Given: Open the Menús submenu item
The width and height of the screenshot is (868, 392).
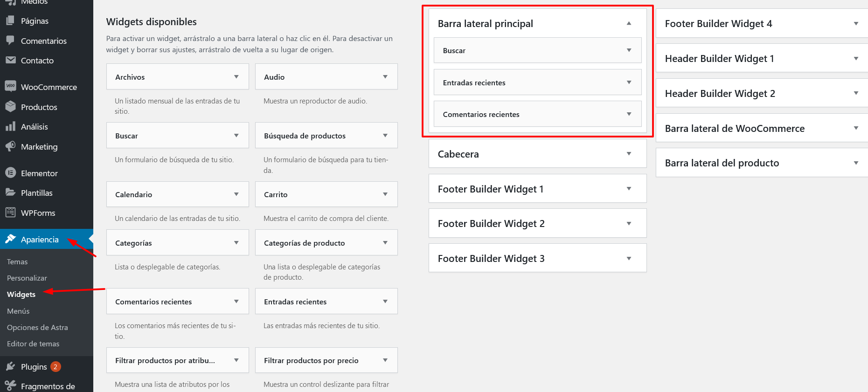Looking at the screenshot, I should 18,311.
